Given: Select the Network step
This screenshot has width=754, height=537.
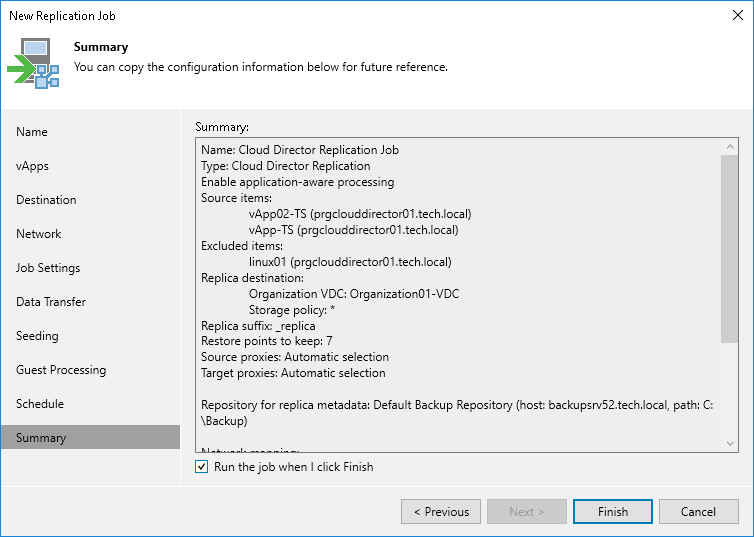Looking at the screenshot, I should click(39, 234).
